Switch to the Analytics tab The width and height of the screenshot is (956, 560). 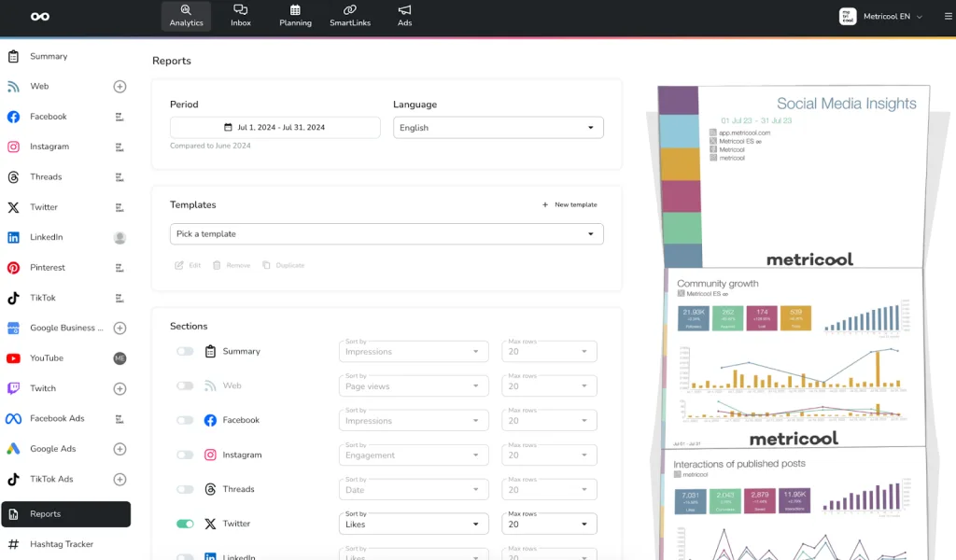coord(186,16)
